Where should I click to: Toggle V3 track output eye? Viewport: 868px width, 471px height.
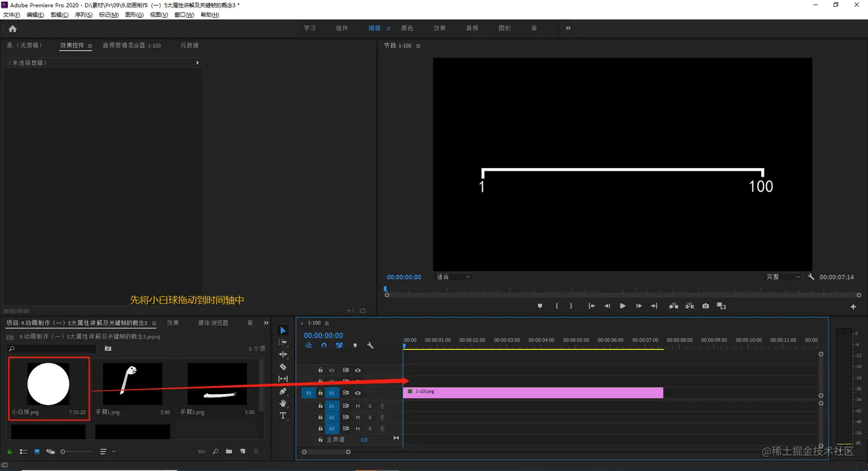coord(358,371)
